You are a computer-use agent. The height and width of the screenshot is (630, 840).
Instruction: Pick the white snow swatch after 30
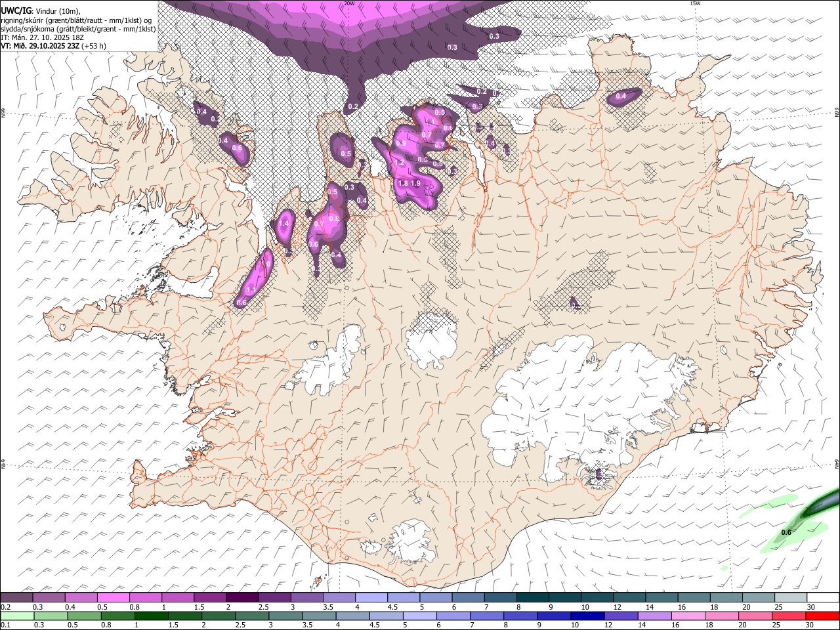coord(824,598)
